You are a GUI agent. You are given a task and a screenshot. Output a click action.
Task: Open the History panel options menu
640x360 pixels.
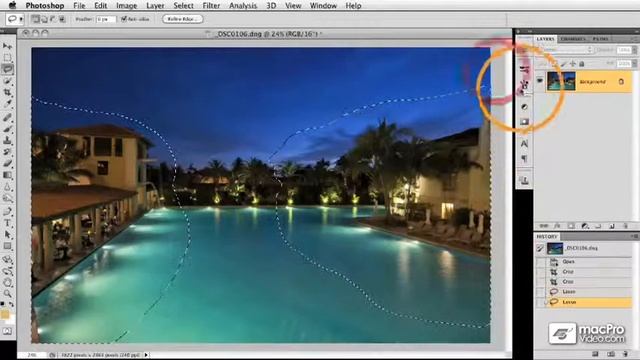click(634, 236)
